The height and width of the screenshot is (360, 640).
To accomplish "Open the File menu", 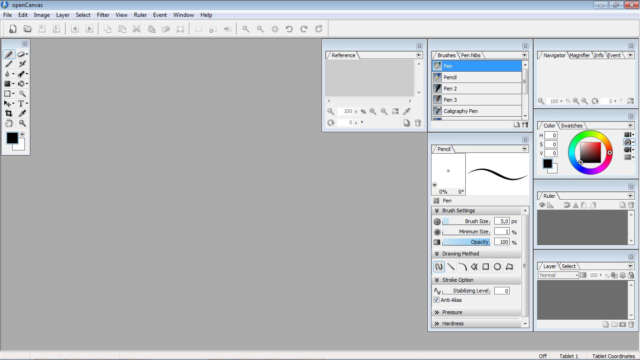I will tap(7, 15).
